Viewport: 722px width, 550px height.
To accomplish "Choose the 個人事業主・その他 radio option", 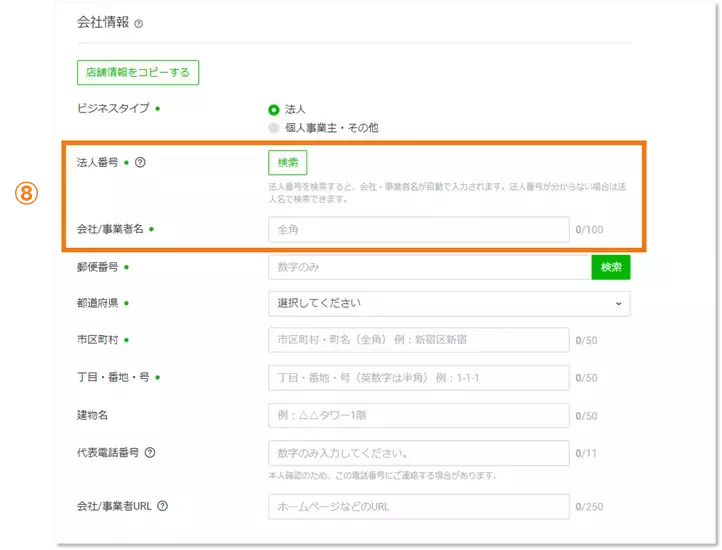I will click(x=274, y=128).
